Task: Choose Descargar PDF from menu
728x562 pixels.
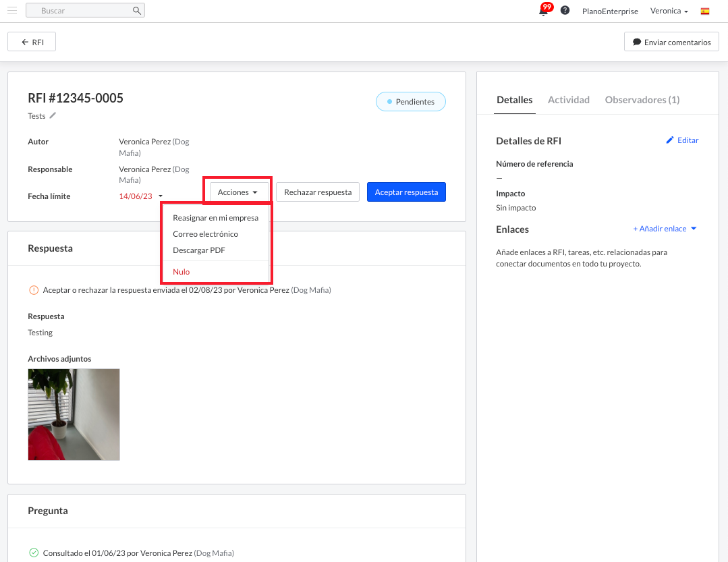Action: tap(199, 250)
